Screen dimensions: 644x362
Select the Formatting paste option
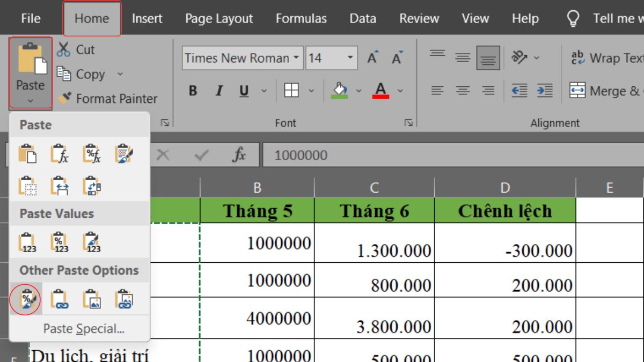click(25, 299)
